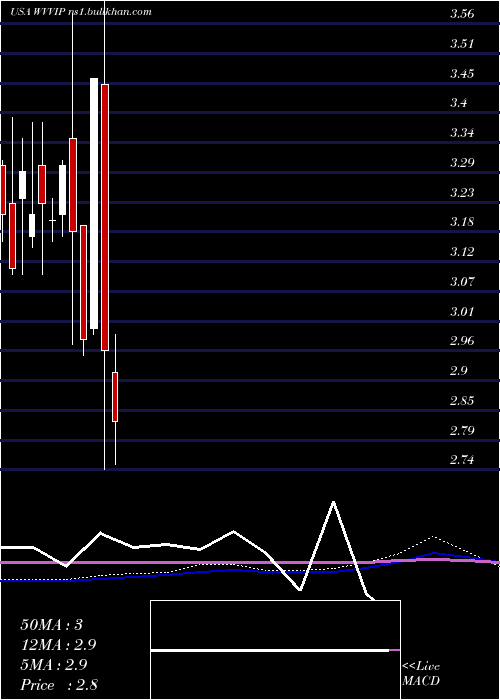Click the 2.74 price axis label
This screenshot has height=700, width=500.
tap(462, 460)
